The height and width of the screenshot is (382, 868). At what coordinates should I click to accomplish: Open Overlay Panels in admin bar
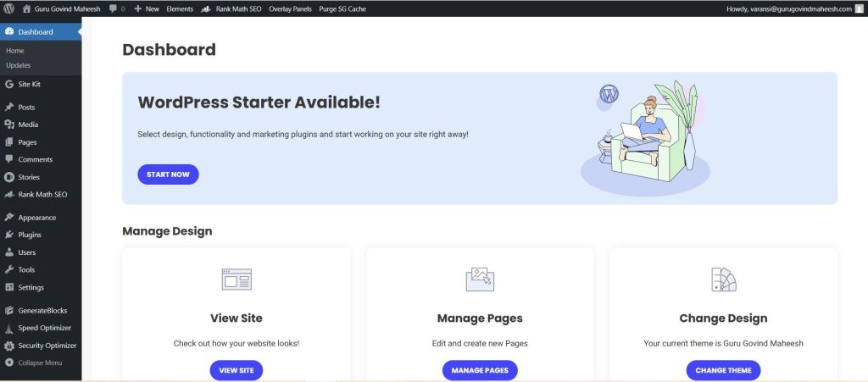click(290, 8)
